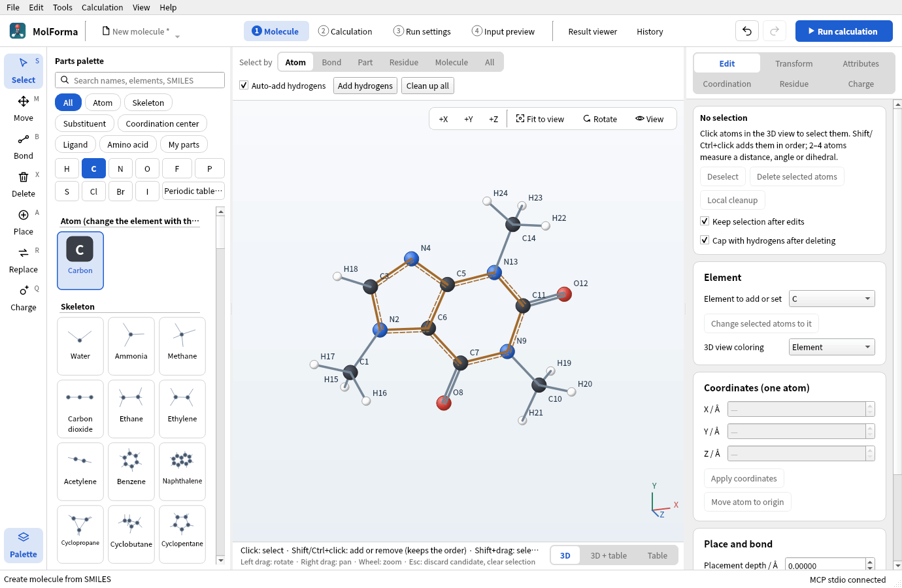Redo the last undone edit
This screenshot has height=588, width=902.
(x=775, y=31)
